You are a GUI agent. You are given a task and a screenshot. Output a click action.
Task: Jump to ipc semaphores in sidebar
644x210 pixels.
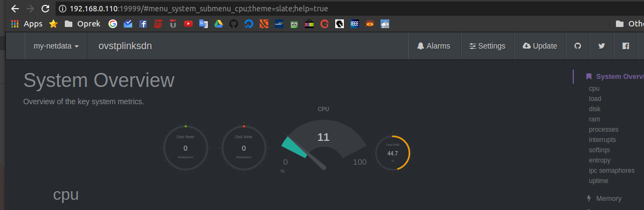pos(612,171)
